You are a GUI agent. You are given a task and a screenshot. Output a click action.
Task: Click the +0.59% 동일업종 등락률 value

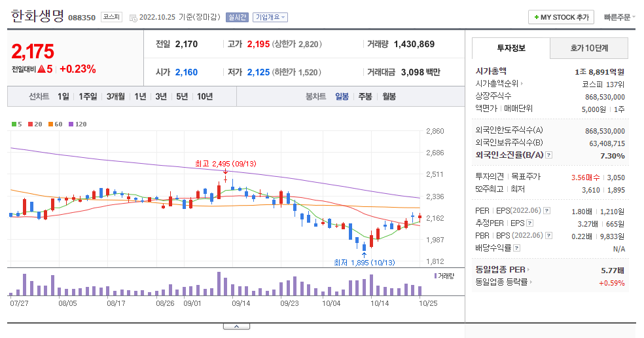[x=611, y=283]
